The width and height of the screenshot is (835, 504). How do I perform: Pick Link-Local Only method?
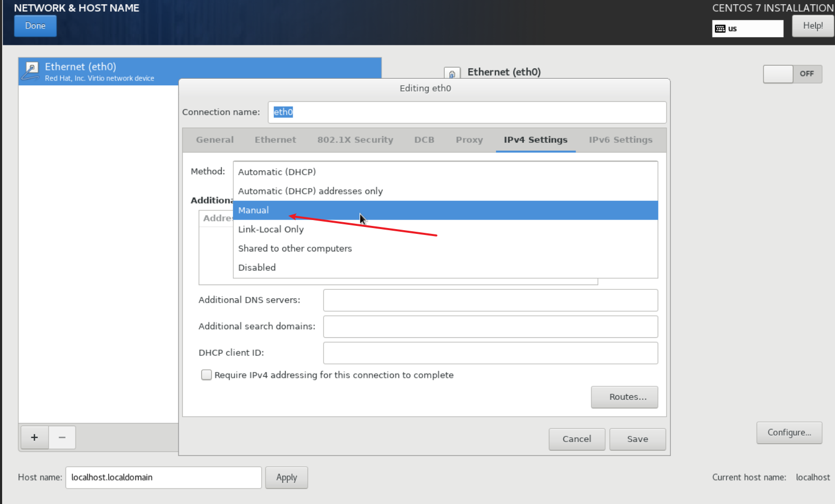point(271,230)
